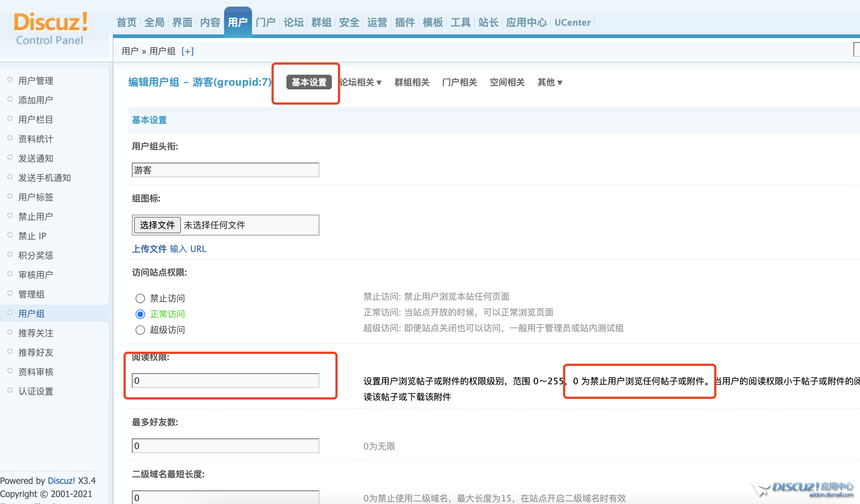
Task: Click the 基本设置 section heading
Action: click(149, 120)
